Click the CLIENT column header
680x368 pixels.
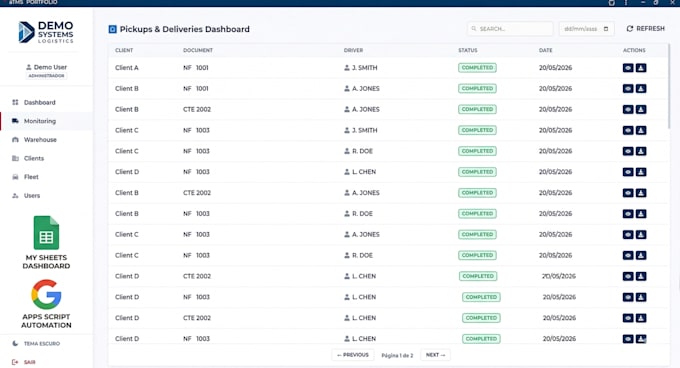coord(124,50)
